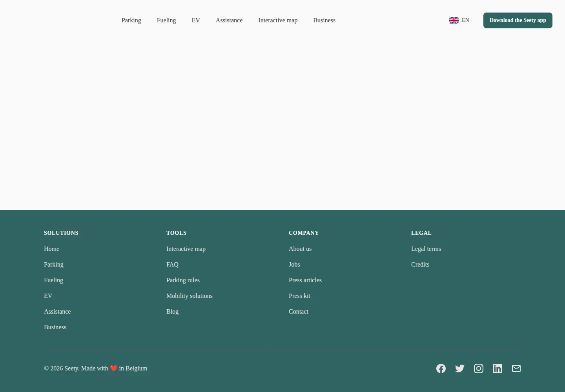Click Download the Seety app button
Image resolution: width=565 pixels, height=392 pixels.
pyautogui.click(x=518, y=20)
